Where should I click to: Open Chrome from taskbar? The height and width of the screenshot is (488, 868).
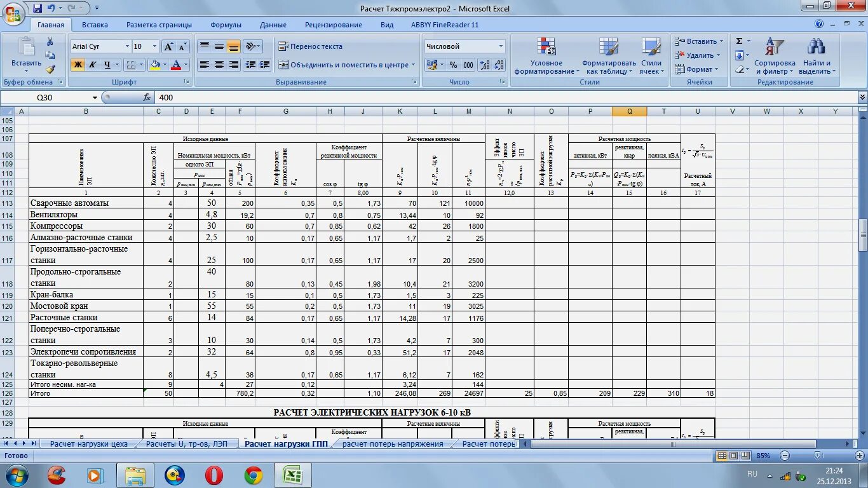click(253, 475)
